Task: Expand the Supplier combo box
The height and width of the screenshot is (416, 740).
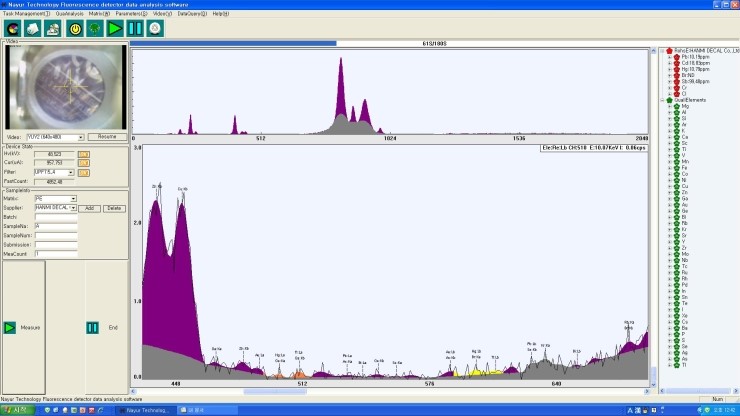Action: [73, 207]
